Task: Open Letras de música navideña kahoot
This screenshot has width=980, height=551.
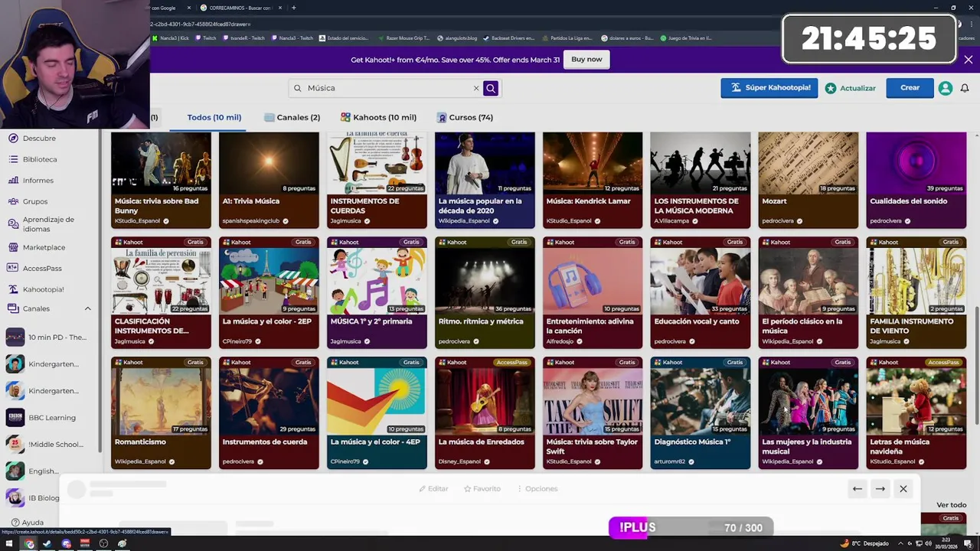Action: click(x=916, y=412)
